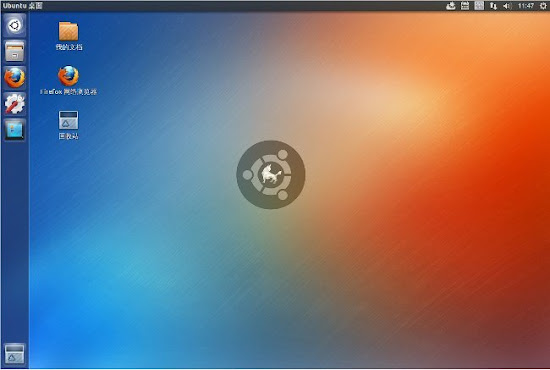Open the download/update indicator in the tray
Screen dimensions: 550x370
(x=451, y=6)
